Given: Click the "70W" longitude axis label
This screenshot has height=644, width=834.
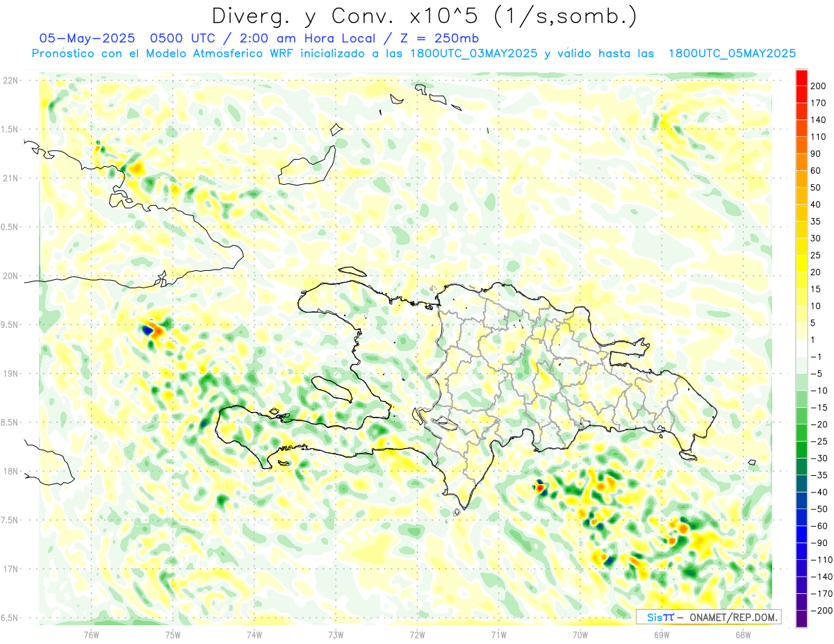Looking at the screenshot, I should tap(580, 634).
